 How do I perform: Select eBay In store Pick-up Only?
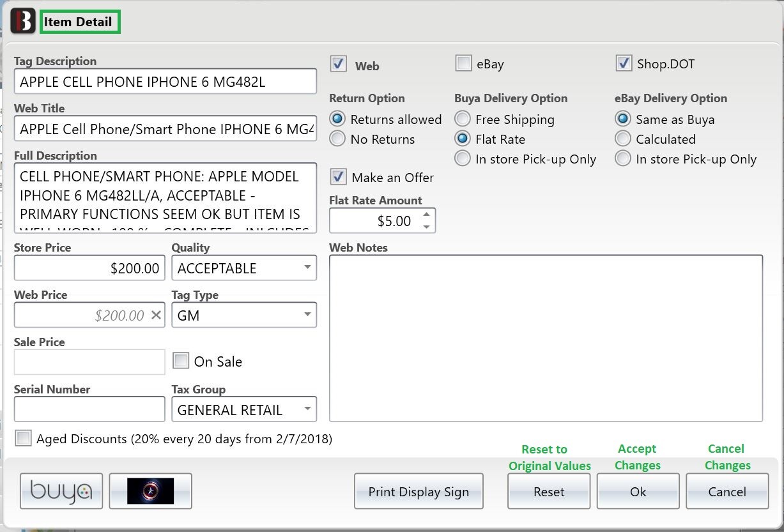pos(623,158)
